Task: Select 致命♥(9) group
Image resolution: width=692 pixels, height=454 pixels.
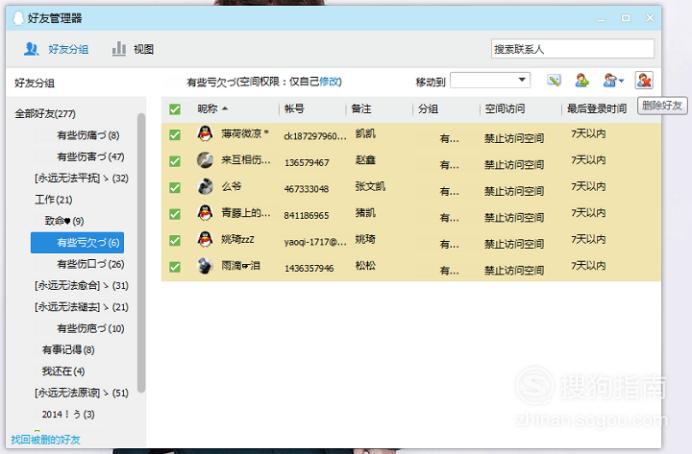Action: [x=64, y=221]
